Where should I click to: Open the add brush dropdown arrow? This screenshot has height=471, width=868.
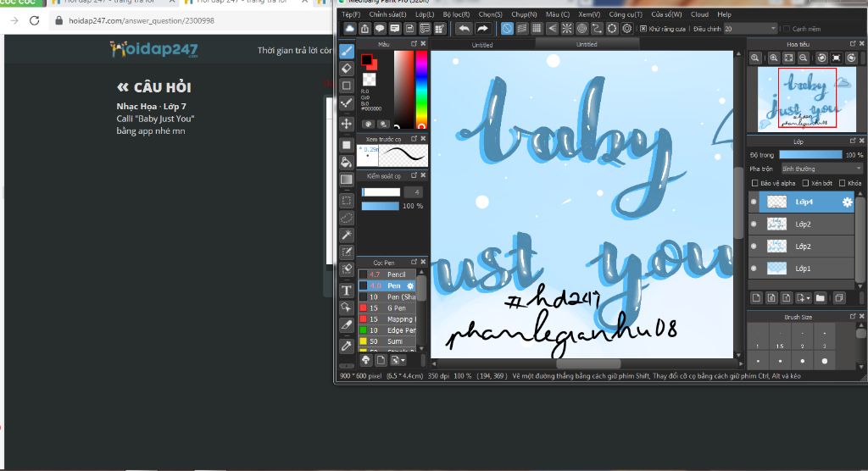403,360
